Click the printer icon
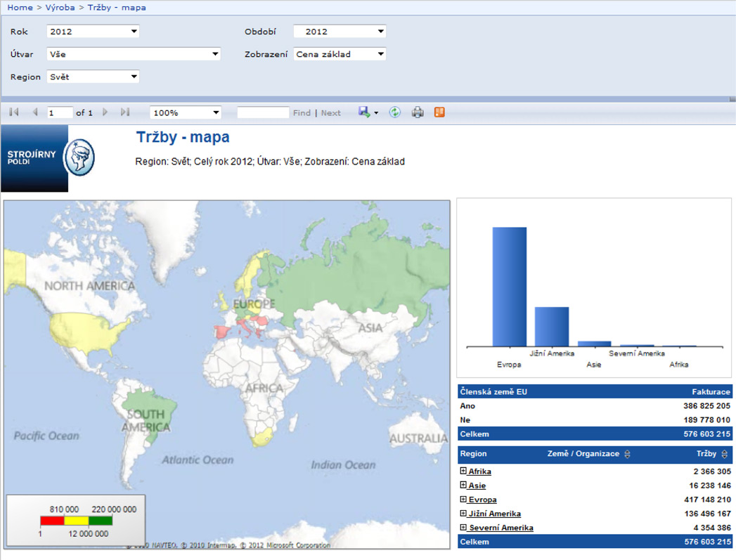This screenshot has height=560, width=736. tap(418, 112)
